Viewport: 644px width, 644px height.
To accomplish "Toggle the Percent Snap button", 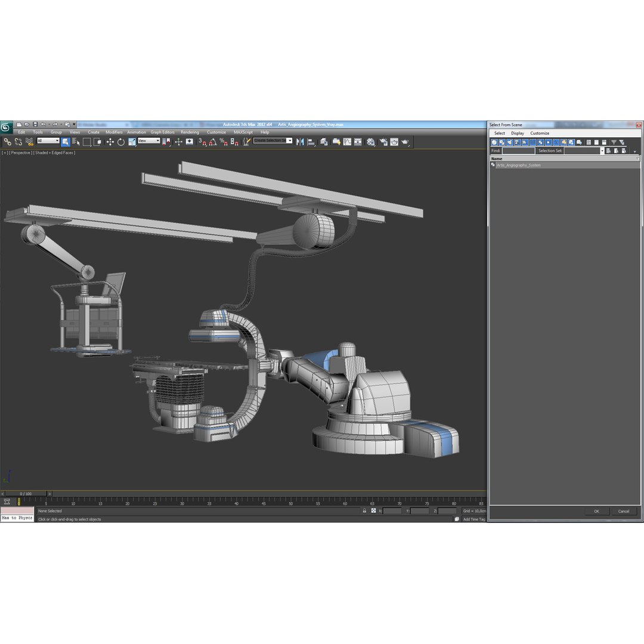I will 224,142.
